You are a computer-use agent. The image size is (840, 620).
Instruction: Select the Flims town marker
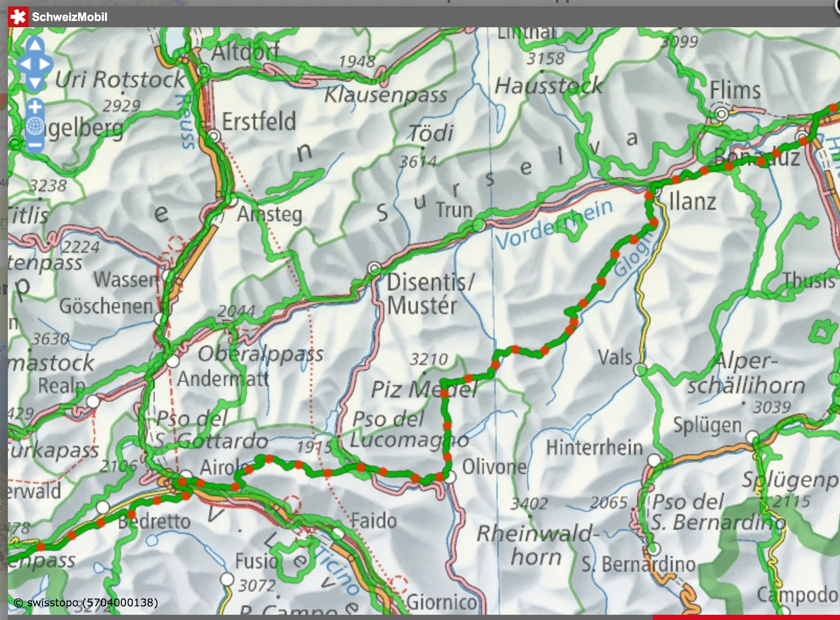pos(722,113)
